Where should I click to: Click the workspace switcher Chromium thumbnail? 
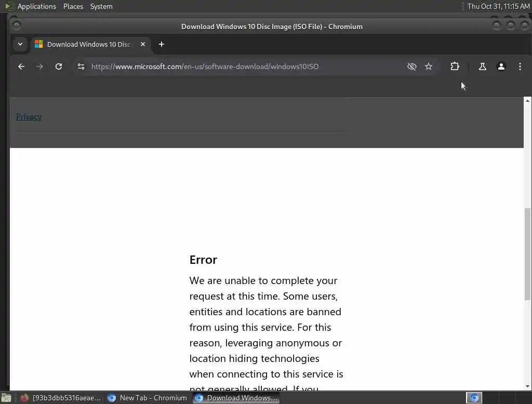[474, 398]
